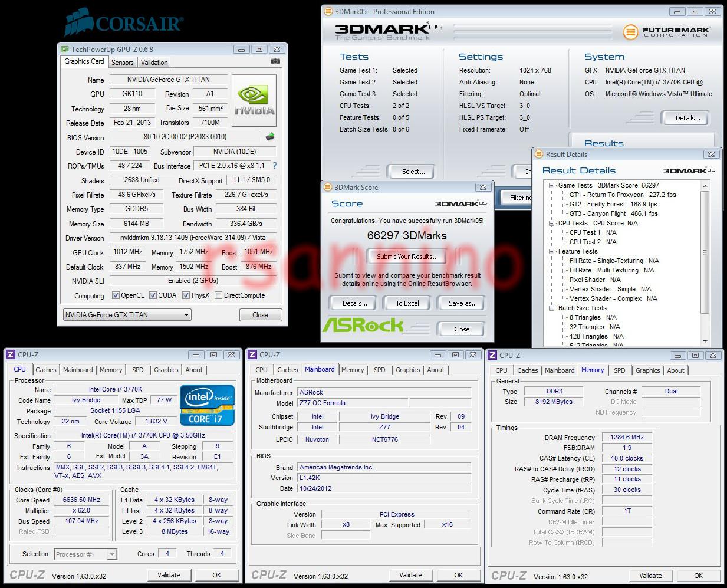Switch to the Validation tab in GPU-Z

(154, 63)
